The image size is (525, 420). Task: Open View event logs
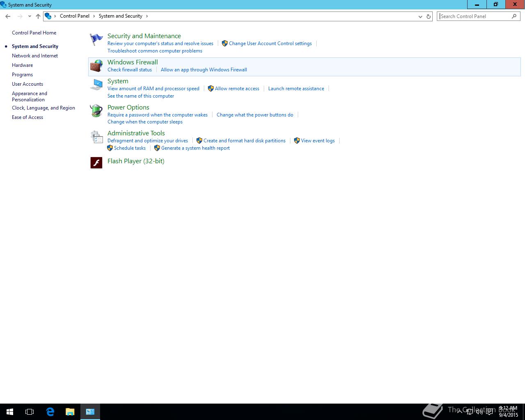click(x=318, y=141)
